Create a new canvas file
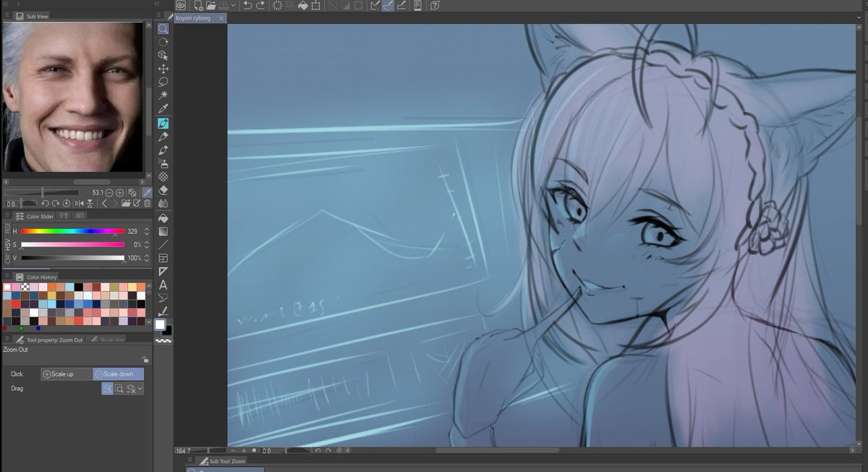Screen dimensions: 868x472 tap(199, 5)
